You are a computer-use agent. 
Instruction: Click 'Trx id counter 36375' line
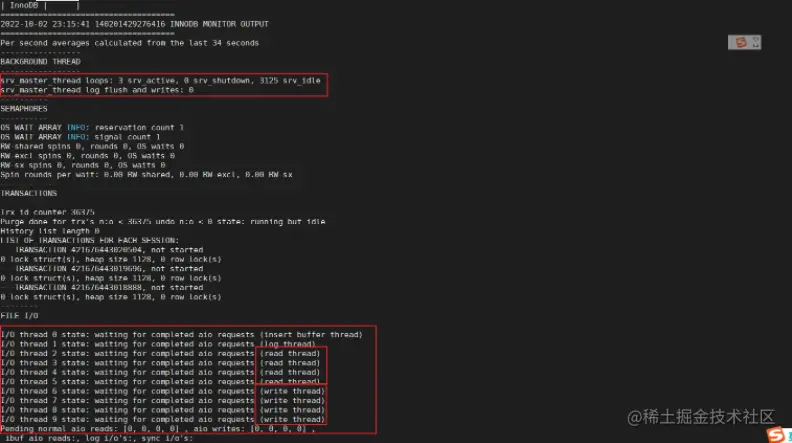coord(47,212)
